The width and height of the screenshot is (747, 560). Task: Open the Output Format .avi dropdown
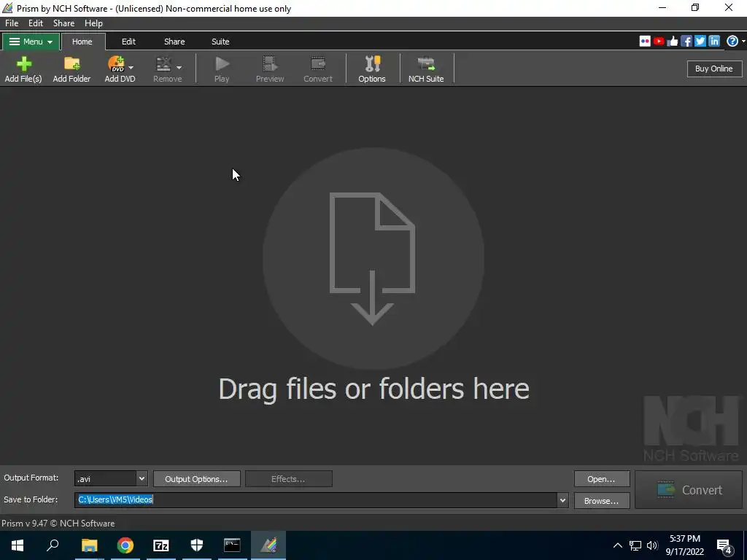tap(111, 479)
